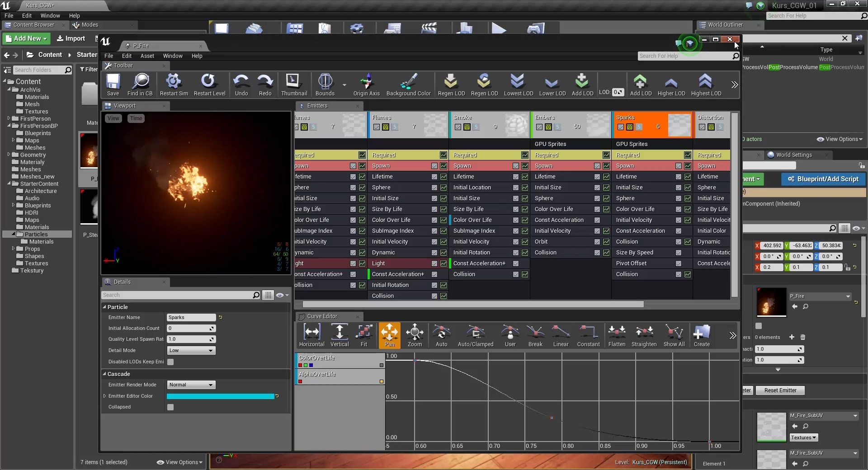Toggle the Disabled LODs Keep Emitter checkbox

[170, 362]
